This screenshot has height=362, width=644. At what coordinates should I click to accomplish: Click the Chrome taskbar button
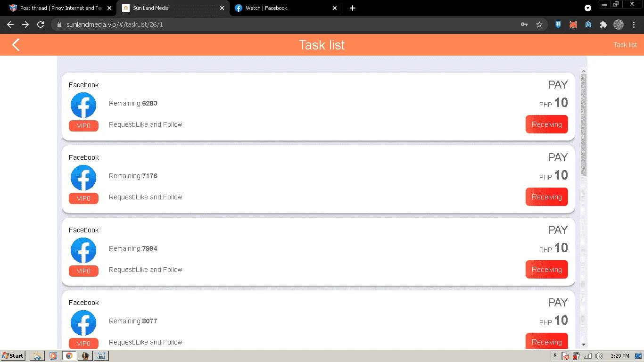click(69, 356)
